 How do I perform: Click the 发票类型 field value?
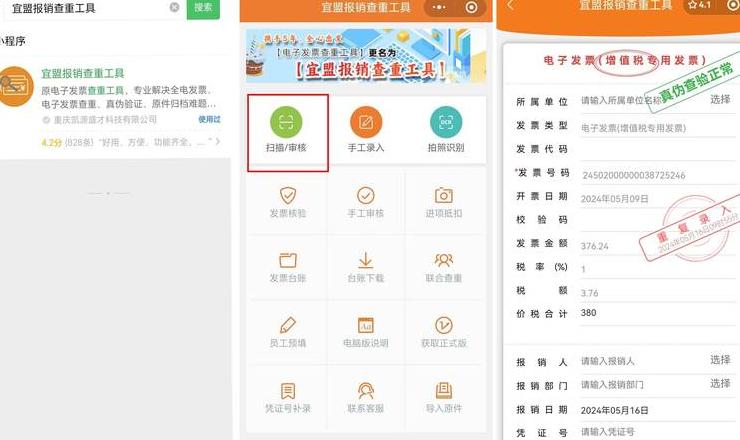[x=633, y=128]
